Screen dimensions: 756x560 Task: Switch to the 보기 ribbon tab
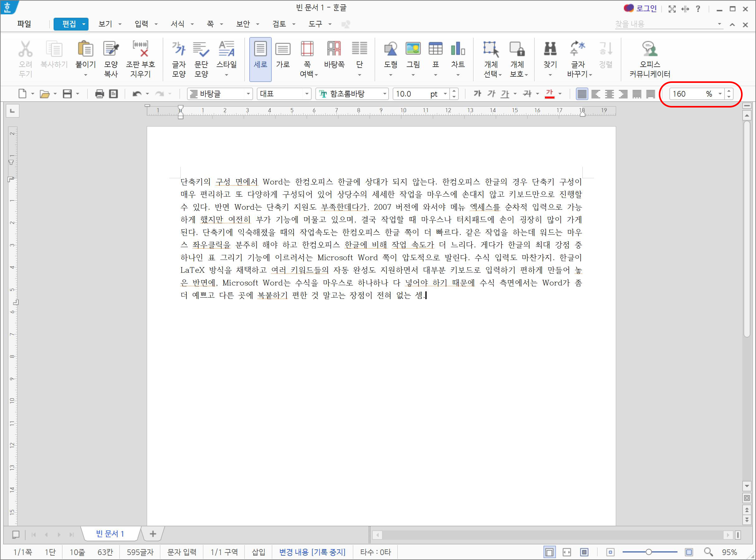105,24
